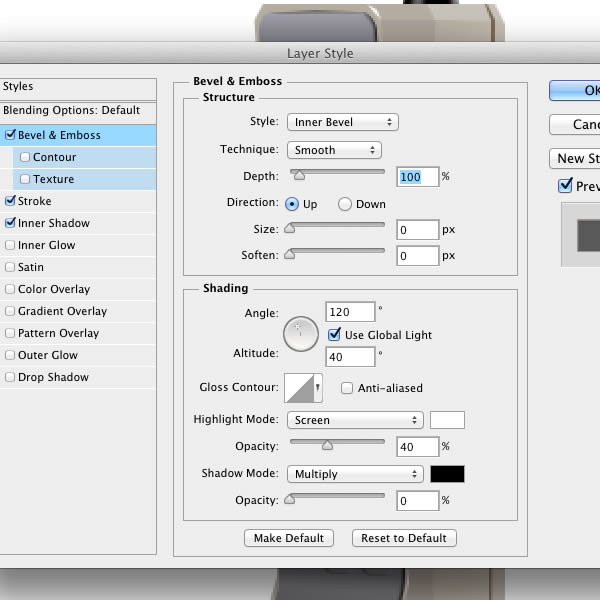
Task: Select the Down direction radio button
Action: coord(345,204)
